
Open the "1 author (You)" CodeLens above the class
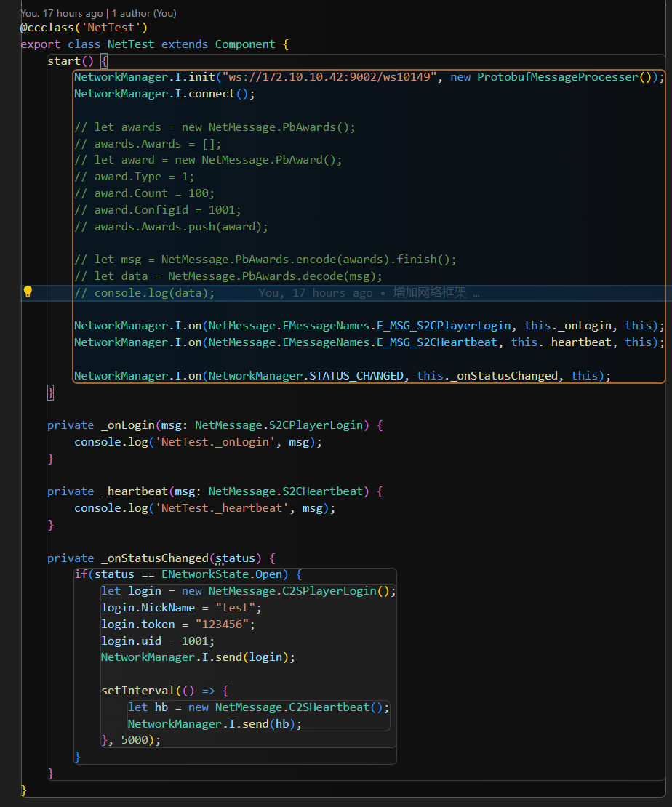point(144,13)
